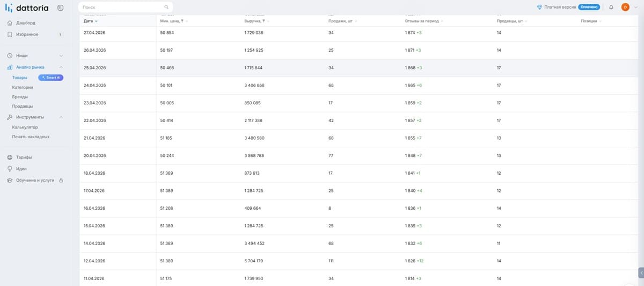Image resolution: width=644 pixels, height=286 pixels.
Task: Expand the Ниши section chevron
Action: click(61, 56)
